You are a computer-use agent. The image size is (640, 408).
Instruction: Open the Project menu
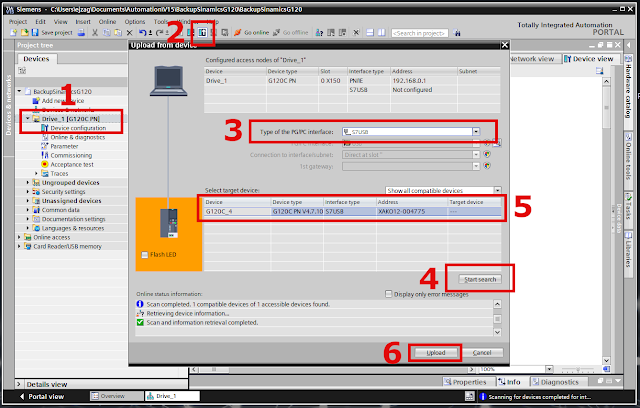(18, 22)
